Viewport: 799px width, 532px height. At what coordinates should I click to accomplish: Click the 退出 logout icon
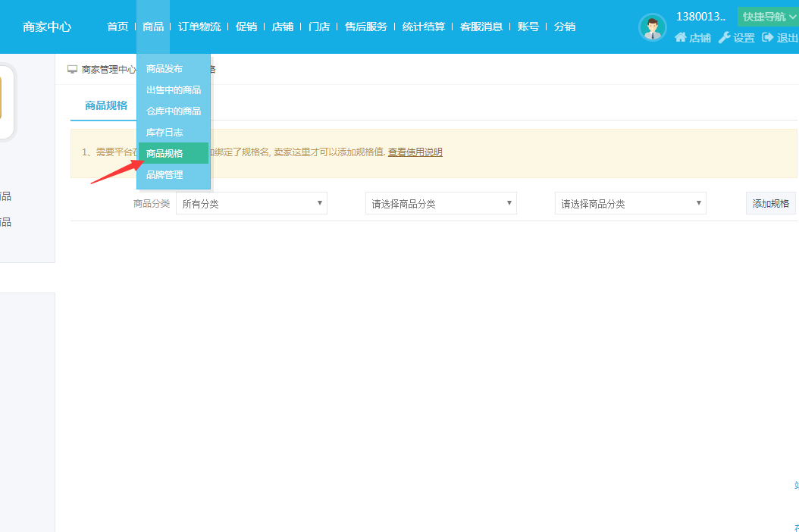768,37
